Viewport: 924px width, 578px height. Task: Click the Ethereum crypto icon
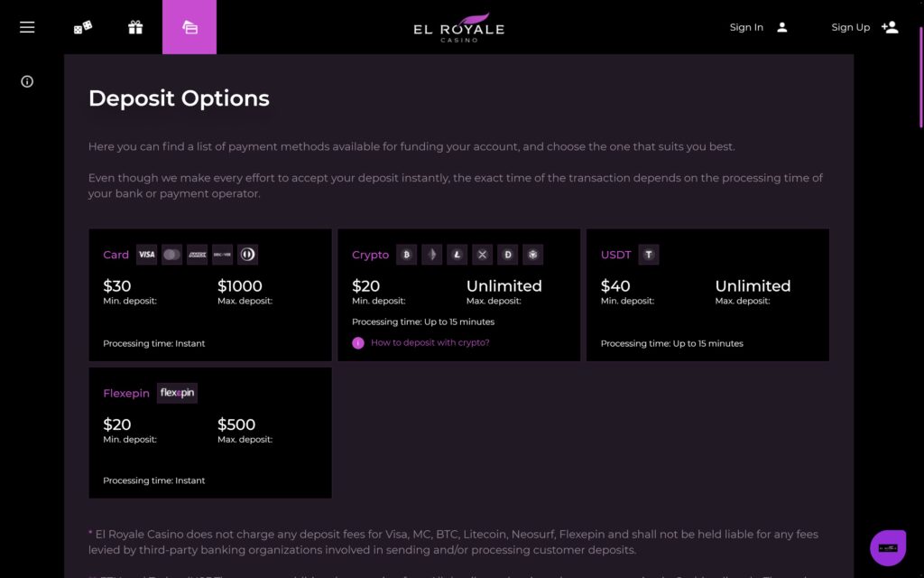tap(432, 255)
